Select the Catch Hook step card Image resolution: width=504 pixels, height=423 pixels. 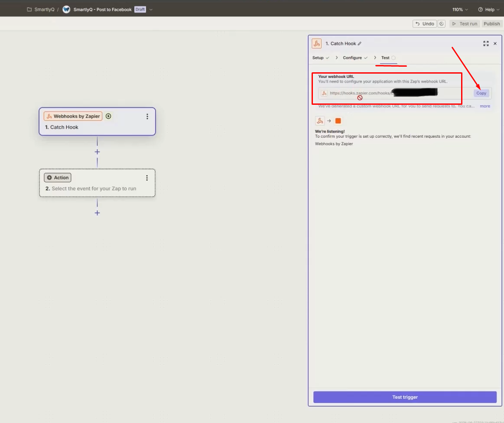[x=97, y=121]
